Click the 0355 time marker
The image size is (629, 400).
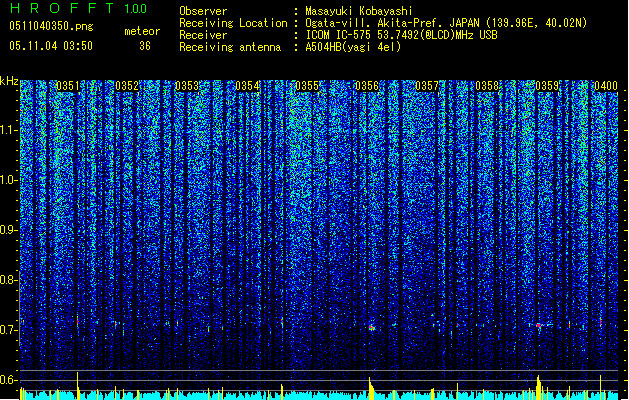(x=307, y=86)
